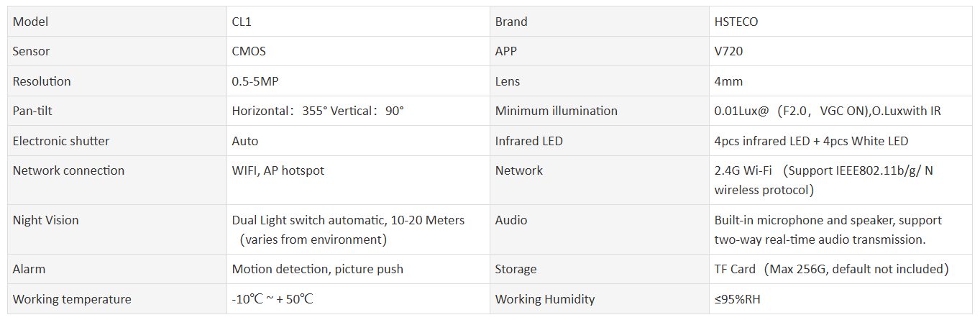Select the V720 app value
This screenshot has height=320, width=980.
tap(728, 51)
